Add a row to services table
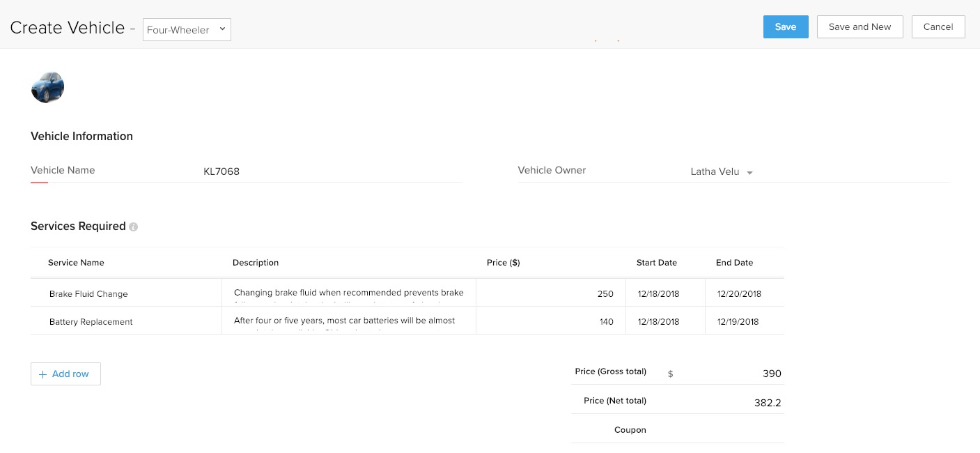 click(x=65, y=374)
